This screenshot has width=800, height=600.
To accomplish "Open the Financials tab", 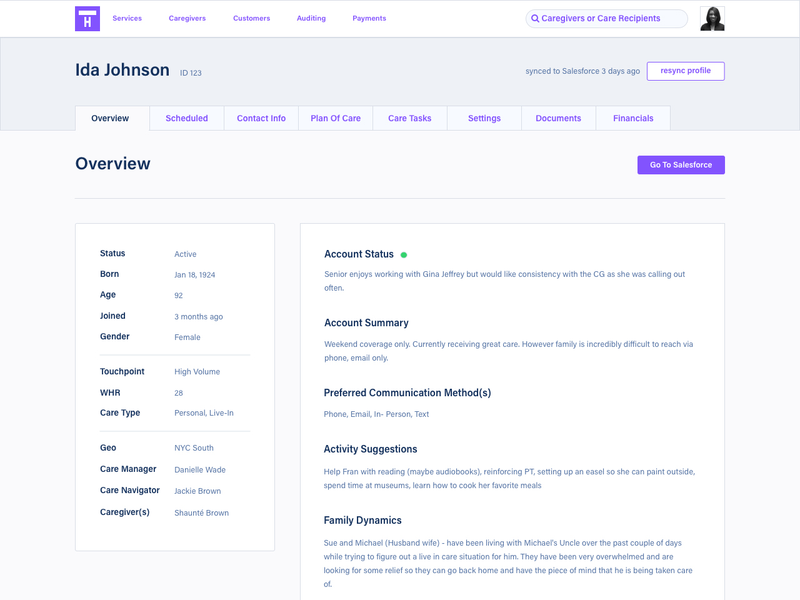I will (x=633, y=118).
